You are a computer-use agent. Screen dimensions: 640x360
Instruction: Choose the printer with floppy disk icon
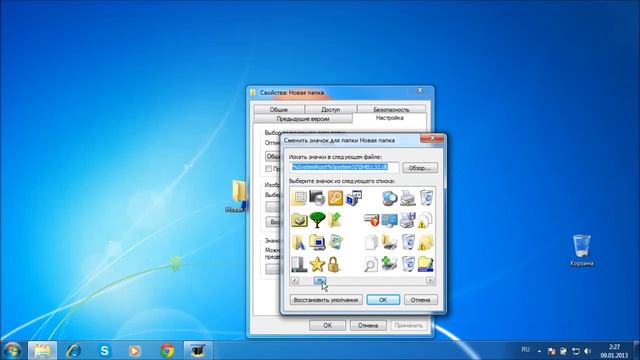click(407, 220)
